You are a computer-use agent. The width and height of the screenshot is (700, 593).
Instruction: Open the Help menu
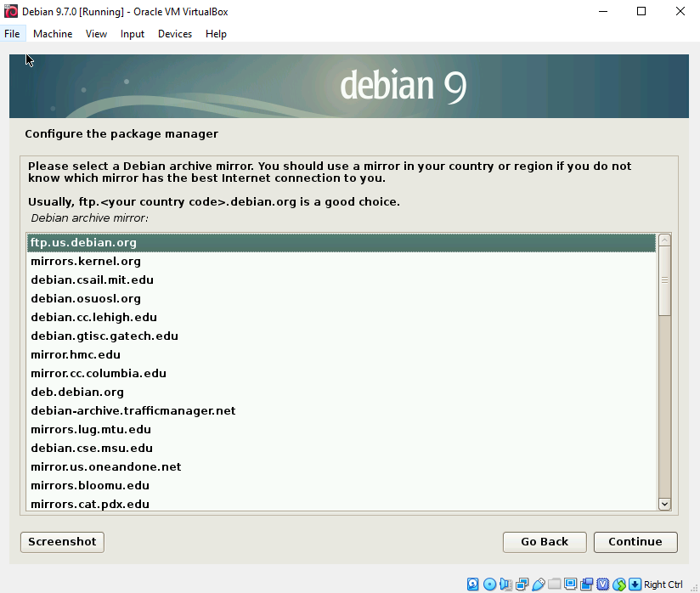click(216, 34)
